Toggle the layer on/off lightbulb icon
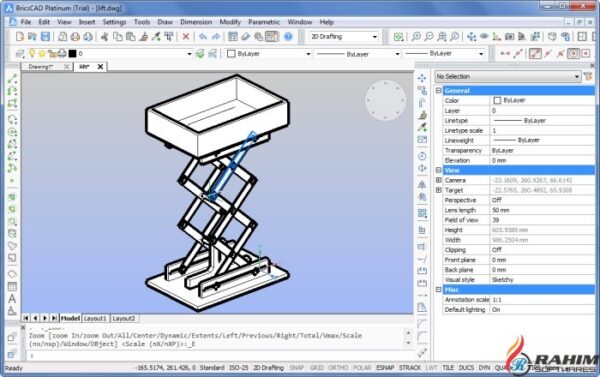This screenshot has height=377, width=600. [32, 54]
